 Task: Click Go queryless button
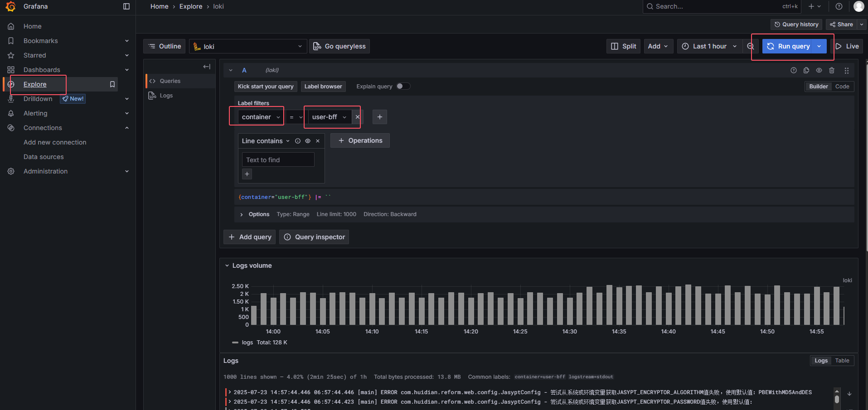point(339,46)
